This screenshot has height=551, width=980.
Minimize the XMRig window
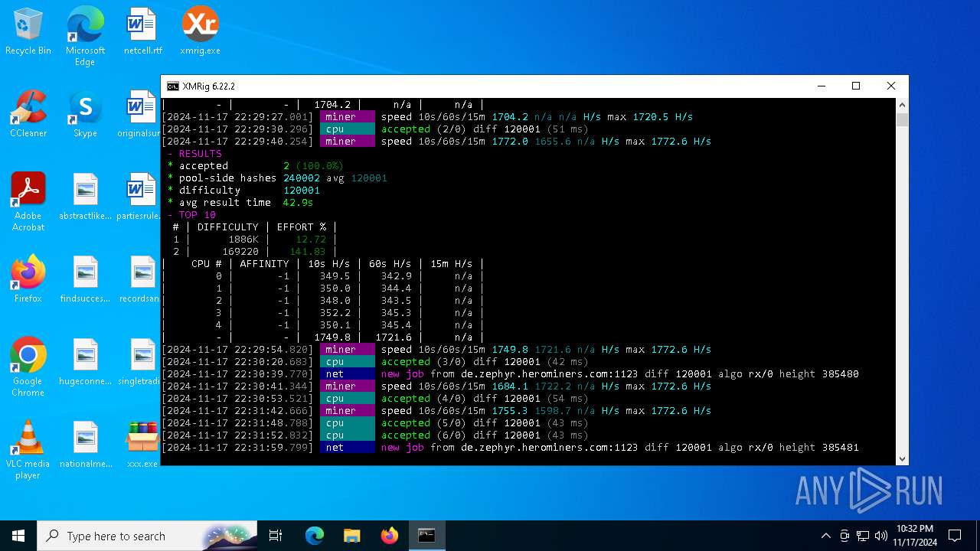[821, 86]
